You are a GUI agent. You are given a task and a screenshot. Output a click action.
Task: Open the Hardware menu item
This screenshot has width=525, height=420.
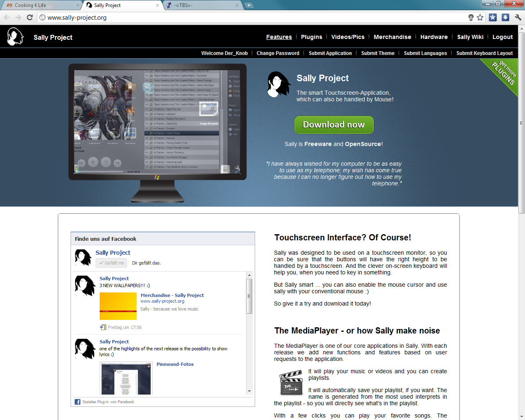tap(434, 37)
